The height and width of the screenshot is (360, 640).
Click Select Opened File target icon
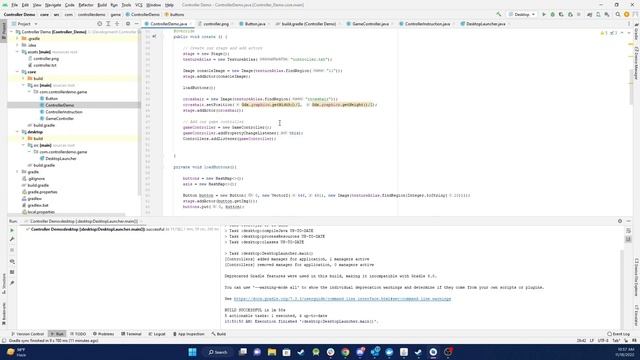coord(99,24)
